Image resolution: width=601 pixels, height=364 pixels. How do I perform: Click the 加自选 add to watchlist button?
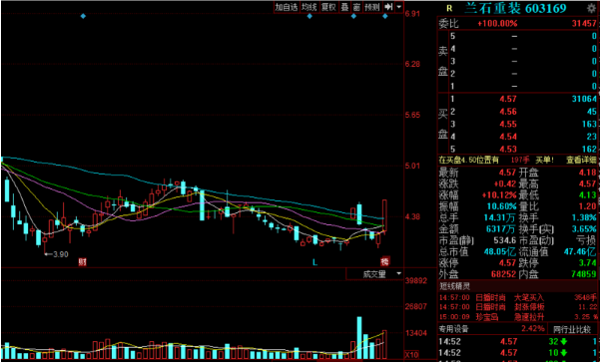(x=287, y=7)
